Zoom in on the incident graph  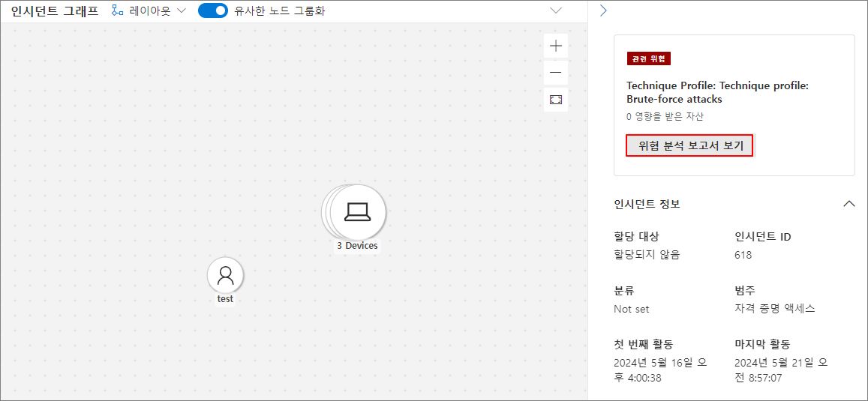click(556, 46)
